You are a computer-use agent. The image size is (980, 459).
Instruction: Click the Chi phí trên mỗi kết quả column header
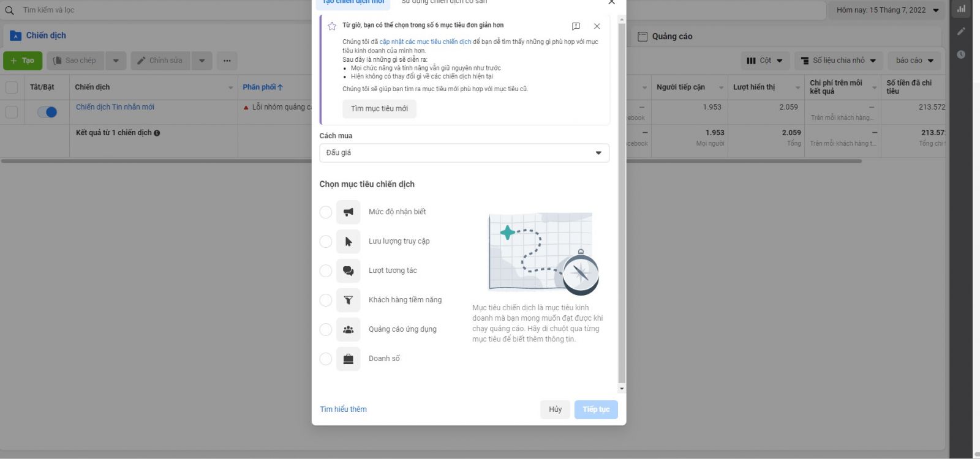843,87
